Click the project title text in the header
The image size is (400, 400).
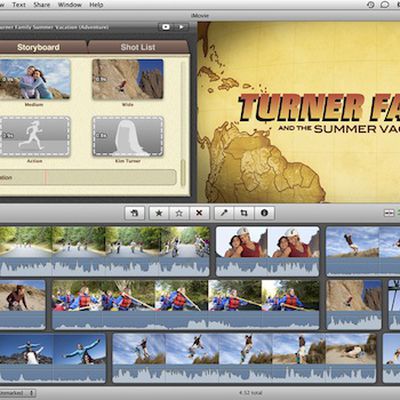point(54,27)
